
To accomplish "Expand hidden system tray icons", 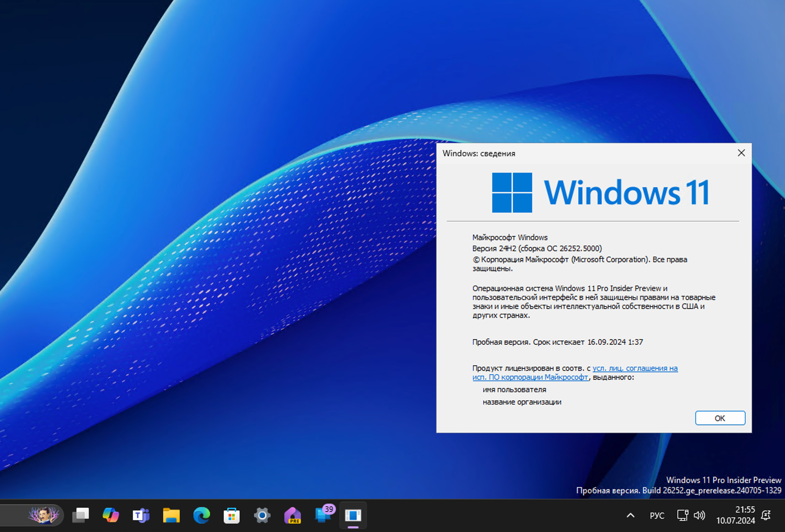I will pos(631,516).
